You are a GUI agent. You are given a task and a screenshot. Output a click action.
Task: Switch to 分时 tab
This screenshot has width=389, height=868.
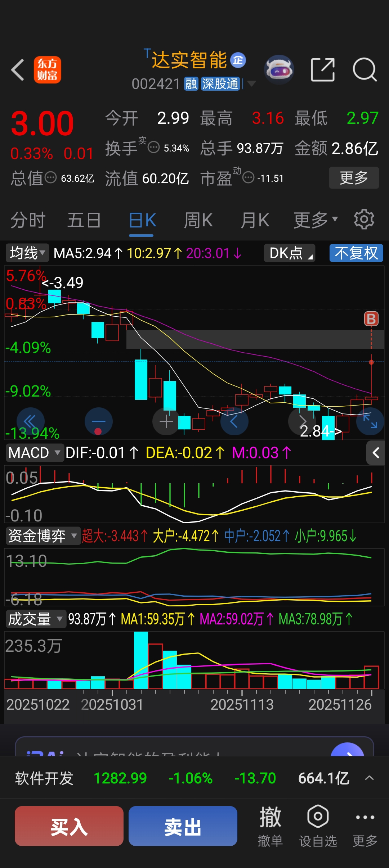28,220
